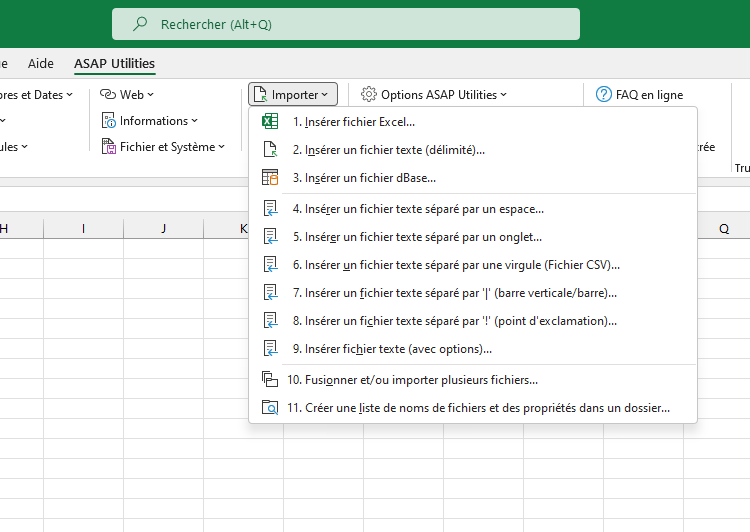Select 11. Créer une liste de noms de fichiers
Viewport: 750px width, 532px height.
click(473, 408)
